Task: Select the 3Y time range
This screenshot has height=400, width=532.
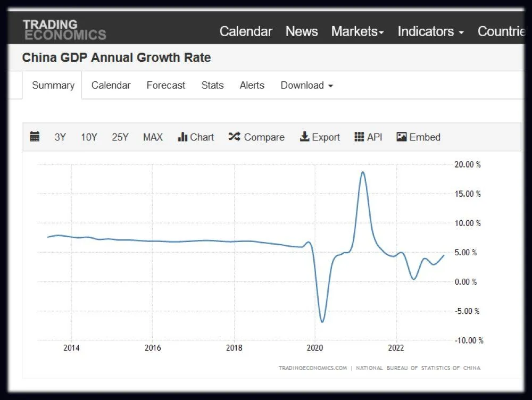Action: [60, 137]
